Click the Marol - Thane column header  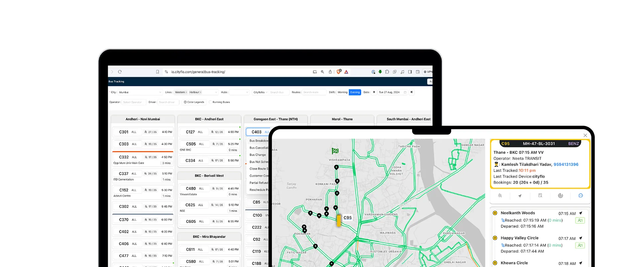pyautogui.click(x=342, y=119)
